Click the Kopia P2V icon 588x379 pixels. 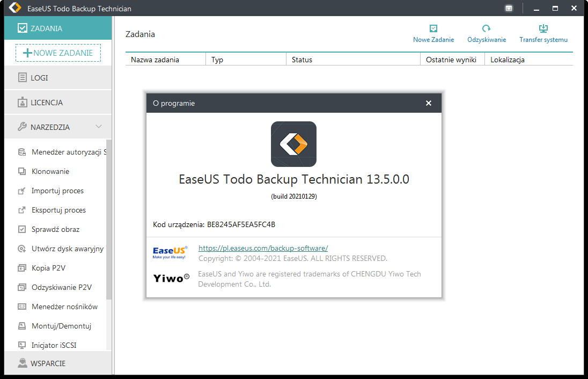22,268
